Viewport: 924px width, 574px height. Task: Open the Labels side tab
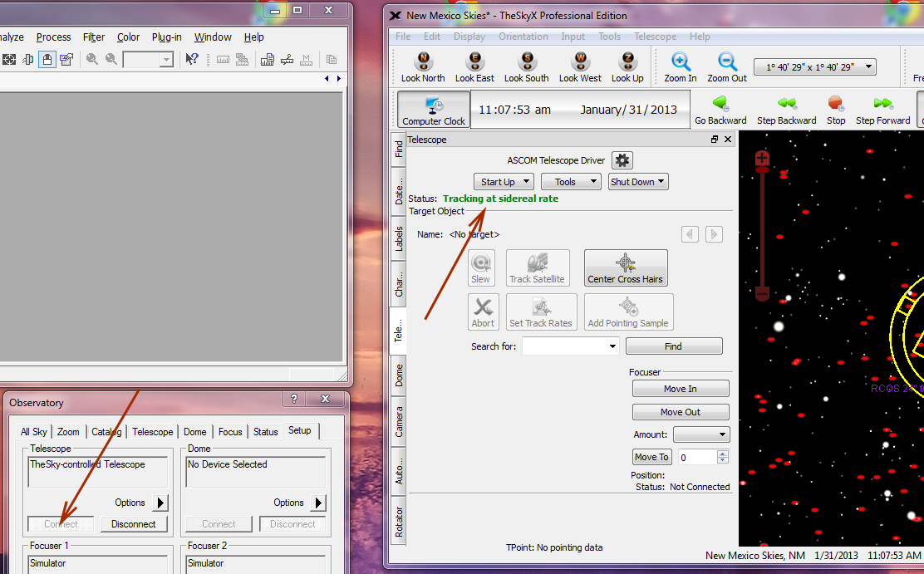tap(399, 238)
